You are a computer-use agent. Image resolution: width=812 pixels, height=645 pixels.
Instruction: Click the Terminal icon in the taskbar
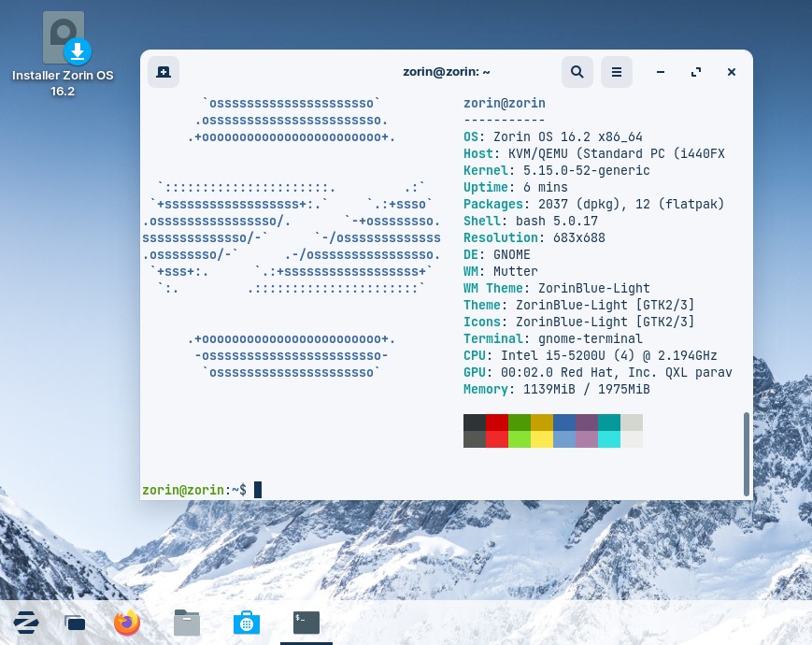[306, 623]
